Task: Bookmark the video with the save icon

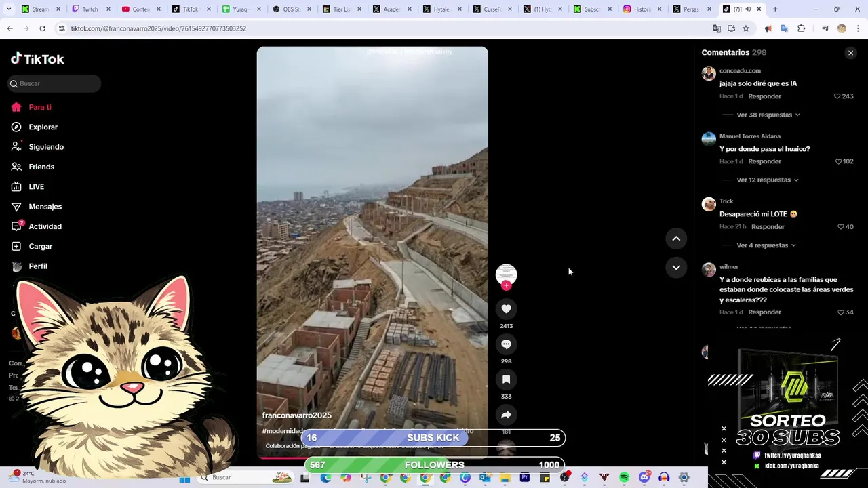Action: coord(506,380)
